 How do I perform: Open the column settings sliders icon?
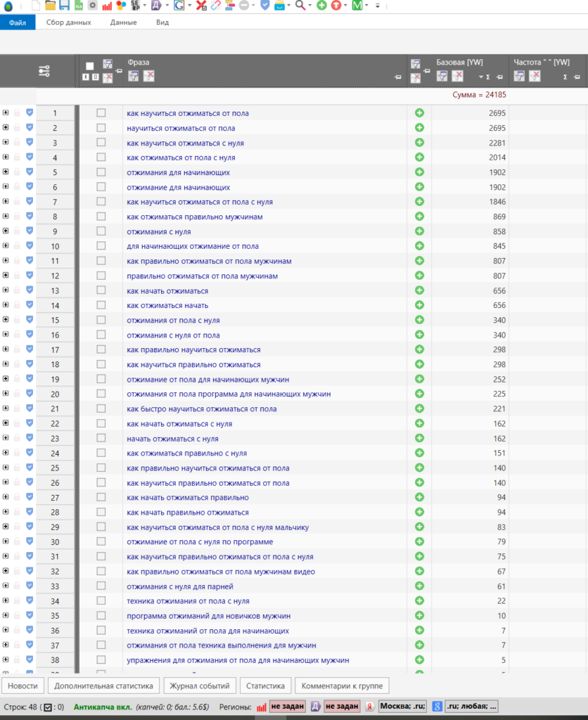pyautogui.click(x=44, y=71)
